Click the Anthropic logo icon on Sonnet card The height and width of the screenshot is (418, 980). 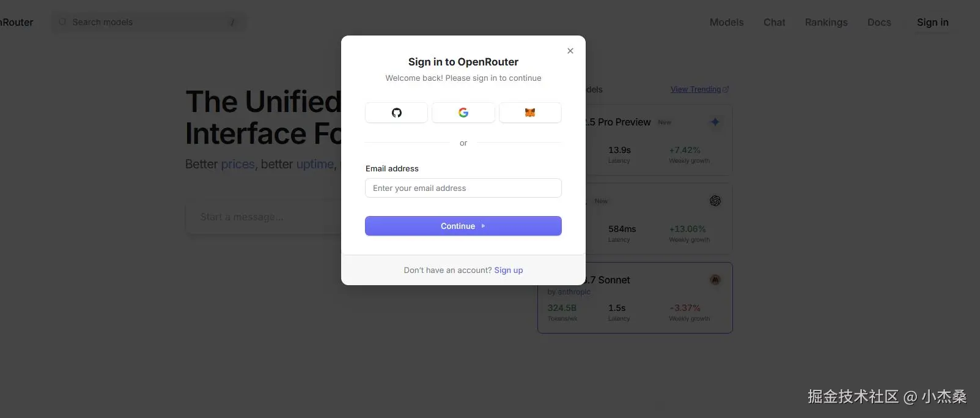click(x=715, y=280)
